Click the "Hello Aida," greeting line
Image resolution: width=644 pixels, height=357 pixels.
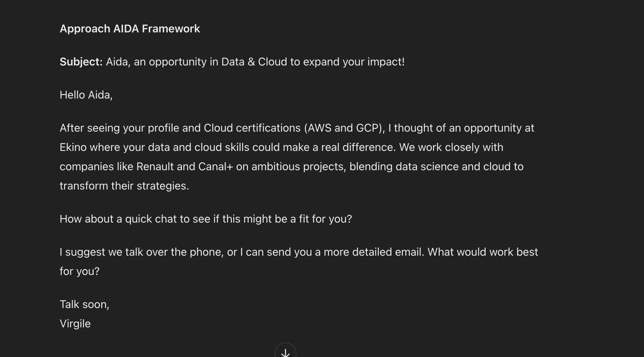click(86, 95)
